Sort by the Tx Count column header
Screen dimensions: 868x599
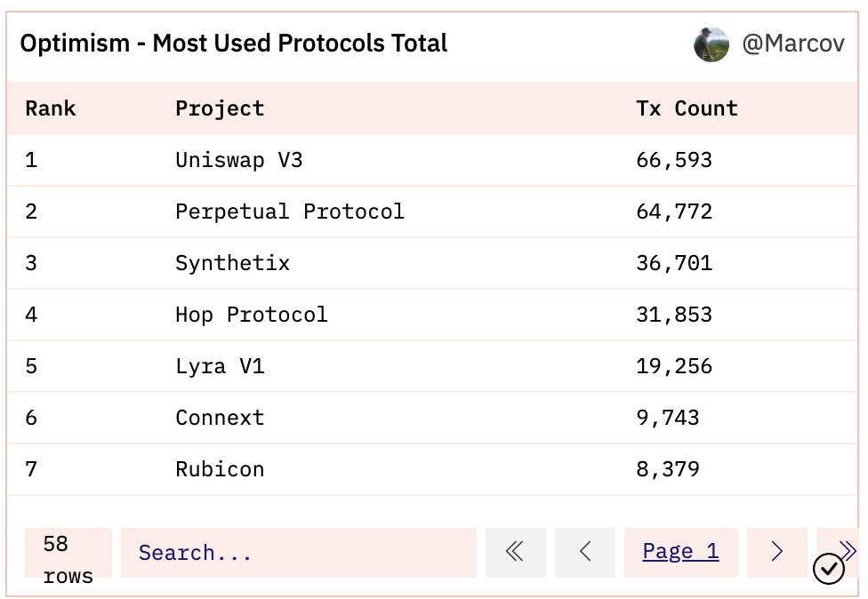pos(687,108)
